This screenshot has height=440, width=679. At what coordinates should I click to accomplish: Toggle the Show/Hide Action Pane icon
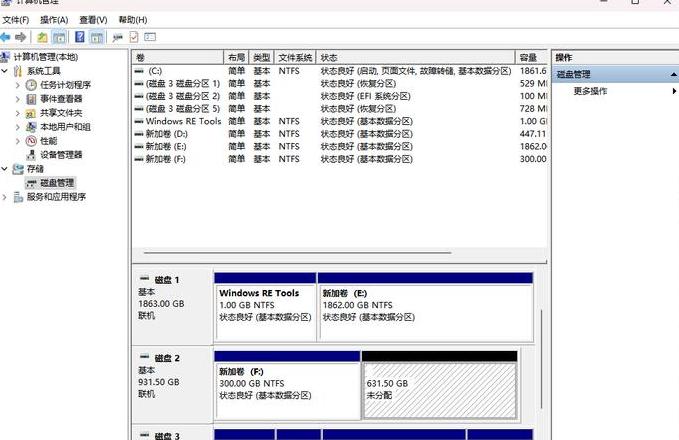click(97, 37)
